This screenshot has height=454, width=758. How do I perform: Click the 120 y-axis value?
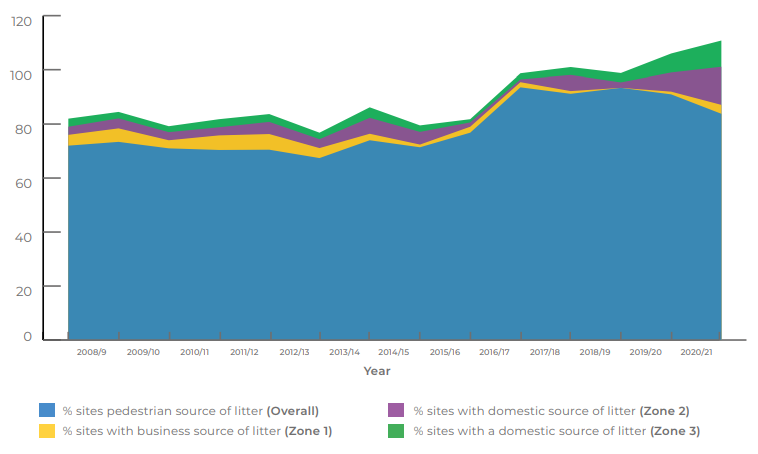(x=21, y=21)
